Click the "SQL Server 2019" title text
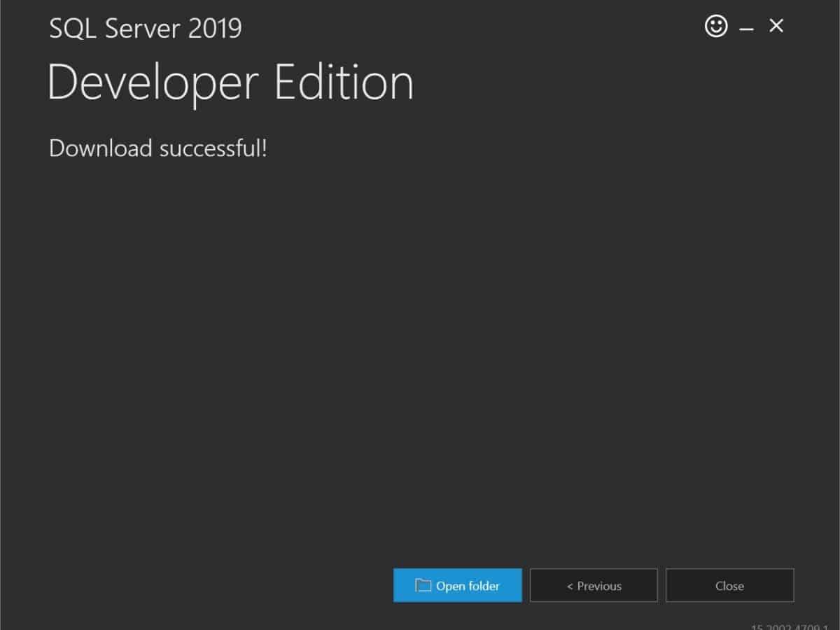This screenshot has height=630, width=840. [146, 29]
